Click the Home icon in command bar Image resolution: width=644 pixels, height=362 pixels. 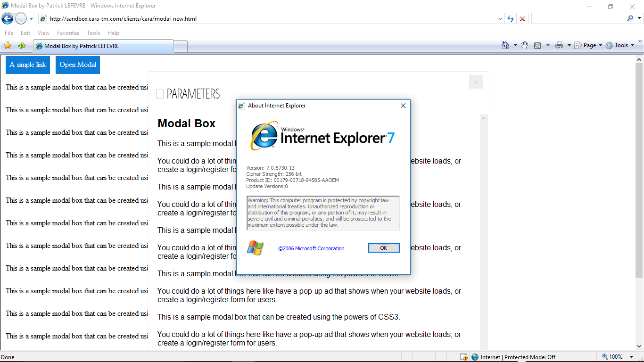[505, 45]
